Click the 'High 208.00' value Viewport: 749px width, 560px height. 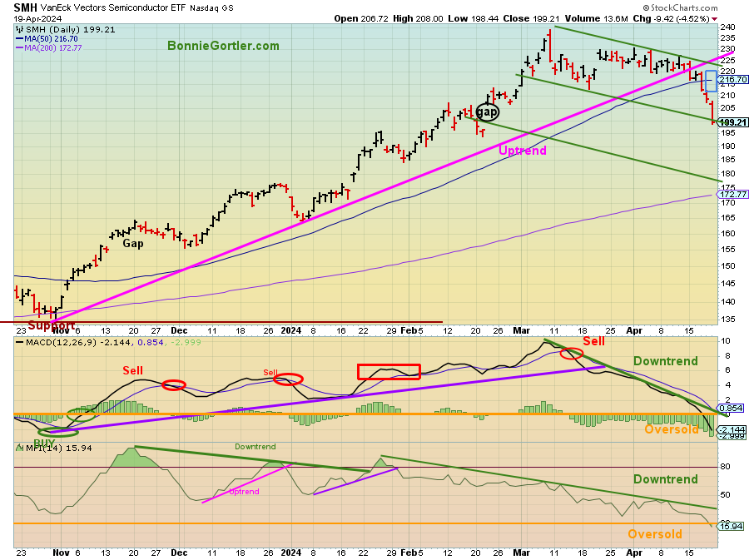[x=418, y=18]
